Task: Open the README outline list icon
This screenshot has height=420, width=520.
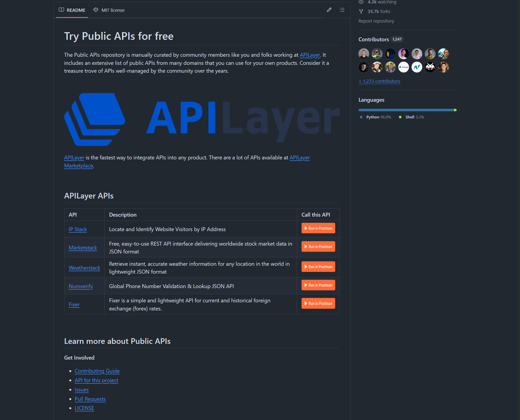Action: click(342, 10)
